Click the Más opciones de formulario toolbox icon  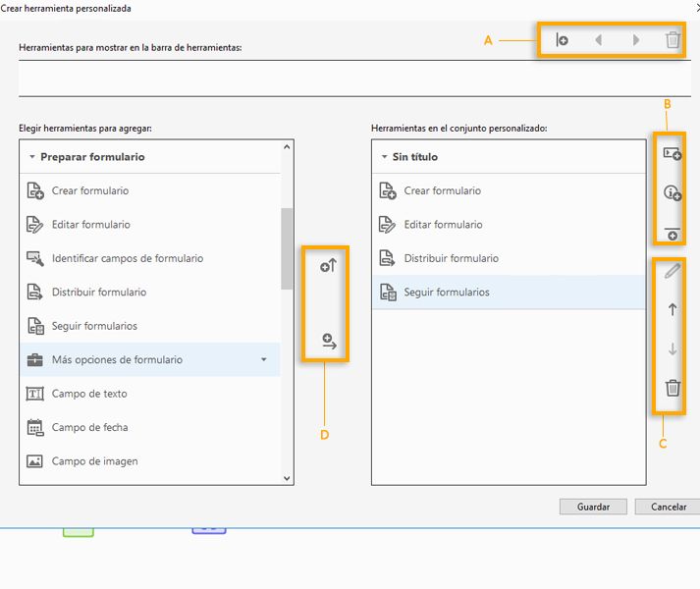pos(34,360)
